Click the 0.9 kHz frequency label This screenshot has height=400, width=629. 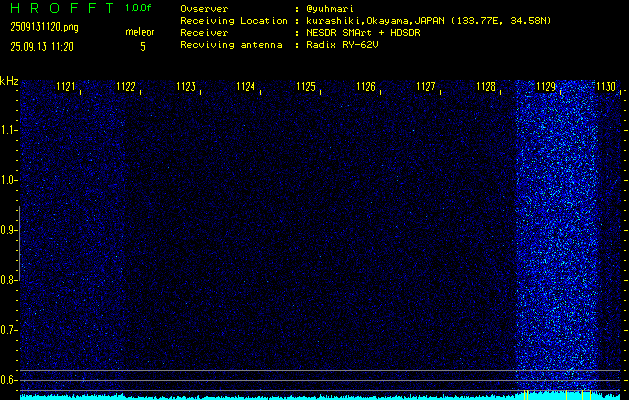[x=8, y=230]
